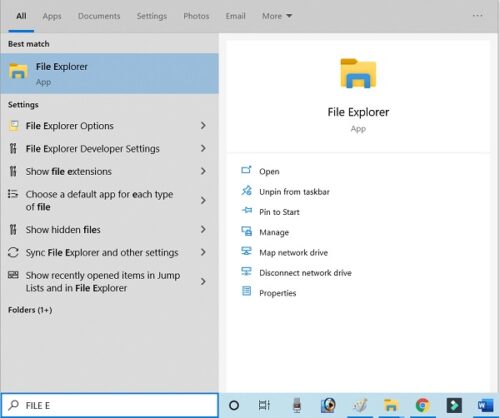This screenshot has width=500, height=418.
Task: Choose Map network drive
Action: tap(294, 253)
